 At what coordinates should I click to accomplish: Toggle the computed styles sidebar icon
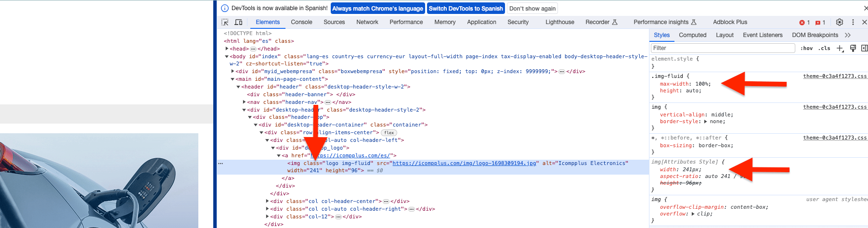tap(864, 48)
